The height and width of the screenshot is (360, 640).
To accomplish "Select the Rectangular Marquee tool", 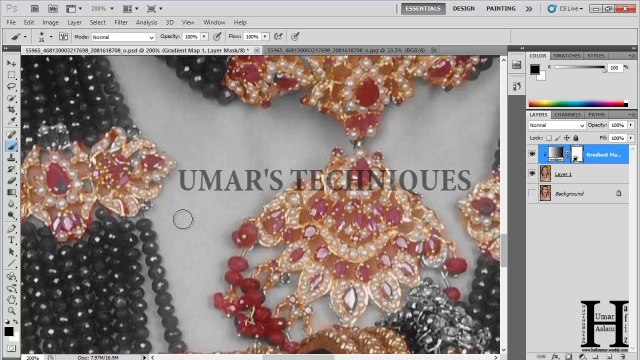I will click(11, 75).
